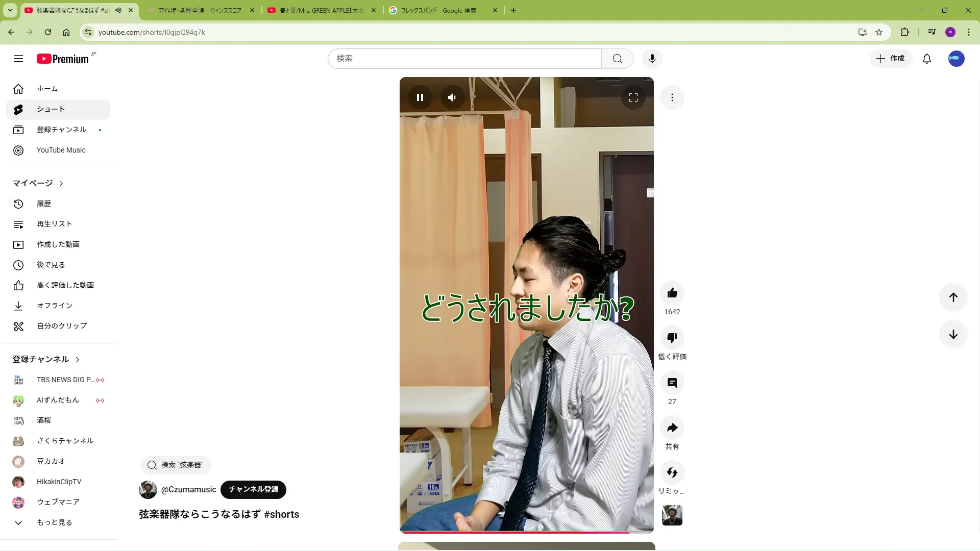The width and height of the screenshot is (980, 551).
Task: Dislike this Short with thumbs down
Action: point(672,338)
